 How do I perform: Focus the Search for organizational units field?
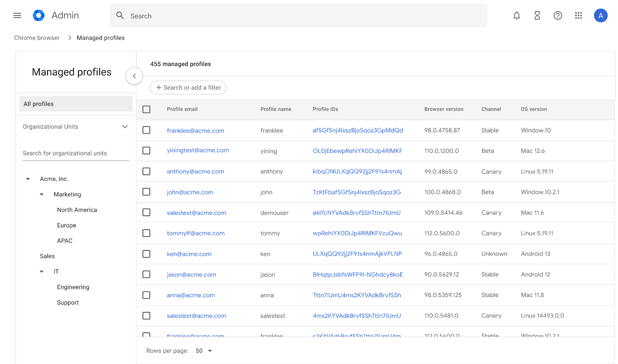click(76, 153)
